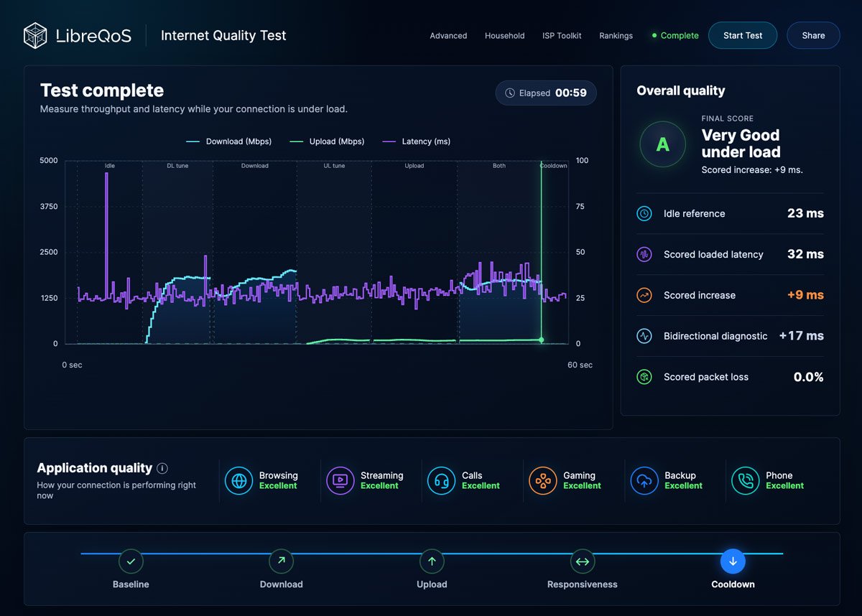The image size is (862, 616).
Task: Click the Backup cloud icon
Action: click(x=644, y=481)
